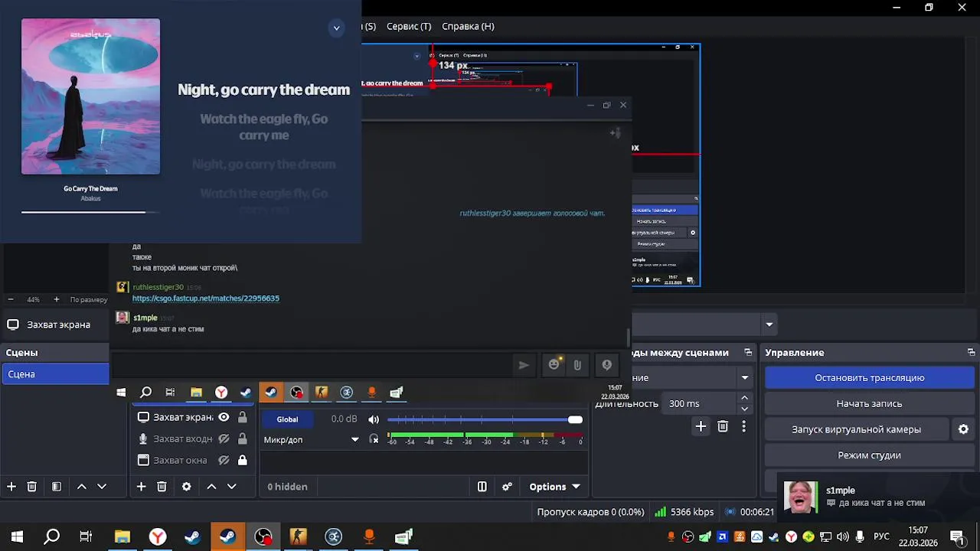
Task: Collapse the lyrics overlay with chevron
Action: pos(336,28)
